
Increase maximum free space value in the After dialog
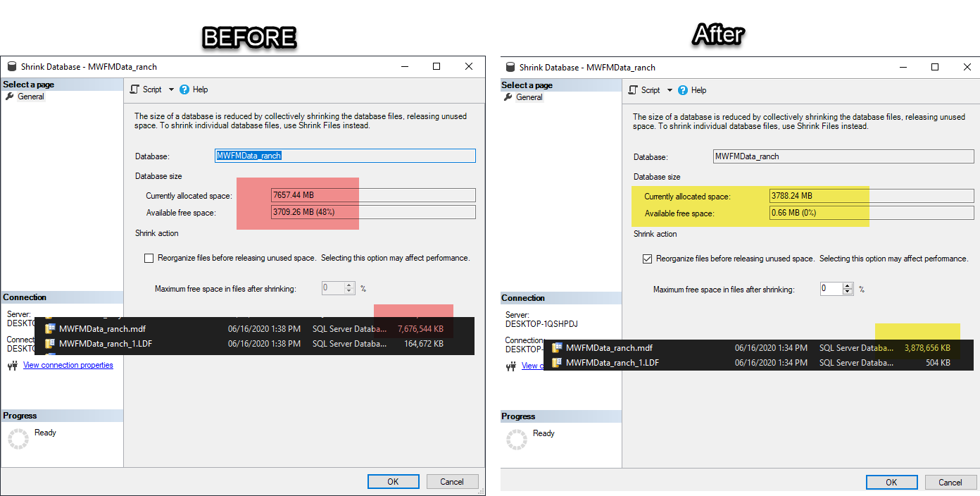[x=848, y=286]
